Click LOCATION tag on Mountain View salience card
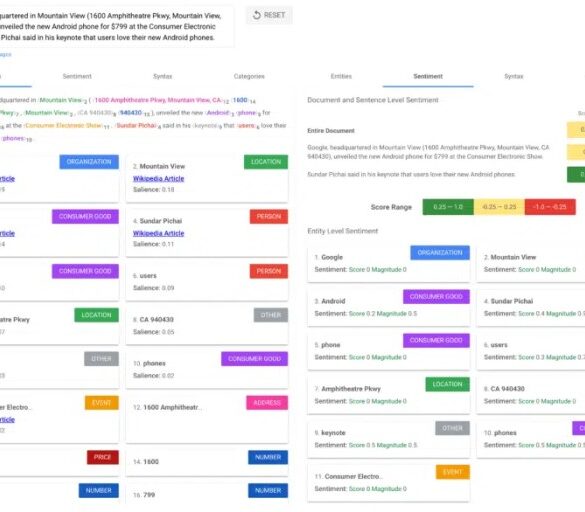Image resolution: width=585 pixels, height=512 pixels. coord(266,162)
